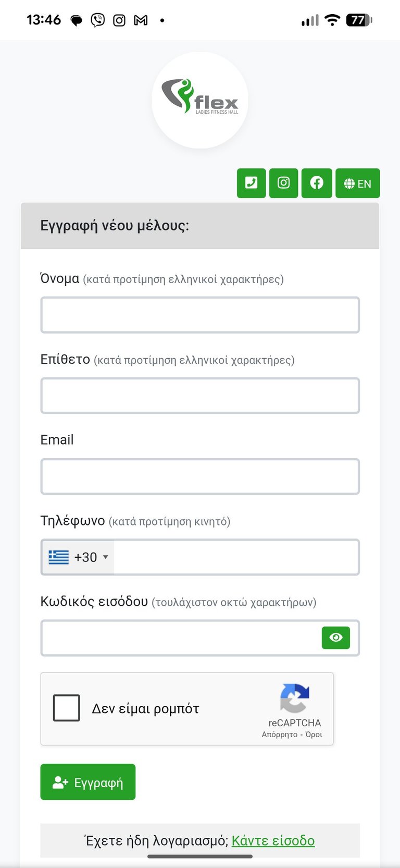Show password with the eye icon
Image resolution: width=400 pixels, height=868 pixels.
click(x=336, y=638)
